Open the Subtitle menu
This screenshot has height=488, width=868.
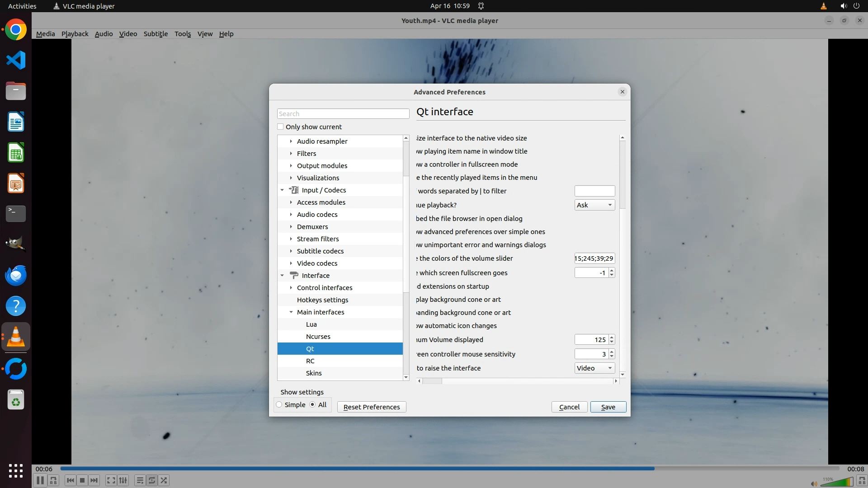pos(156,34)
